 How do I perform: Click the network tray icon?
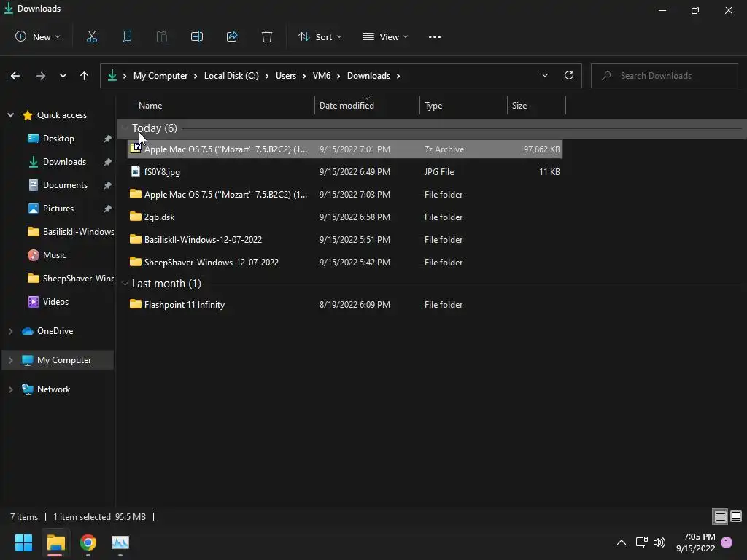pos(642,542)
